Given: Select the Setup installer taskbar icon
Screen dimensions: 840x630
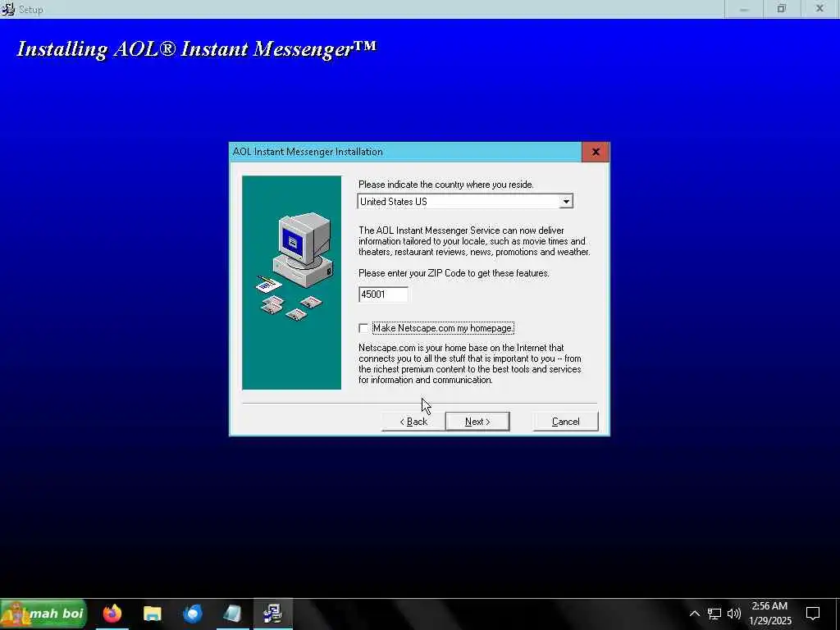Looking at the screenshot, I should pyautogui.click(x=272, y=614).
